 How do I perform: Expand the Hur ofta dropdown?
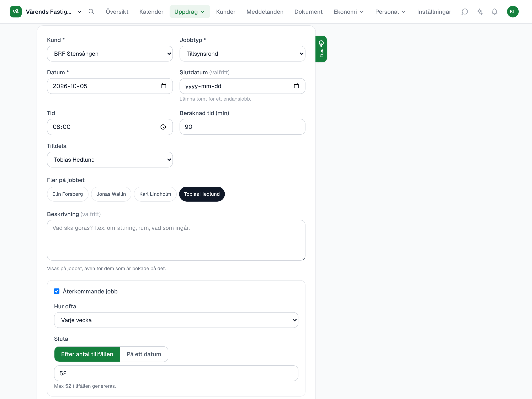176,320
